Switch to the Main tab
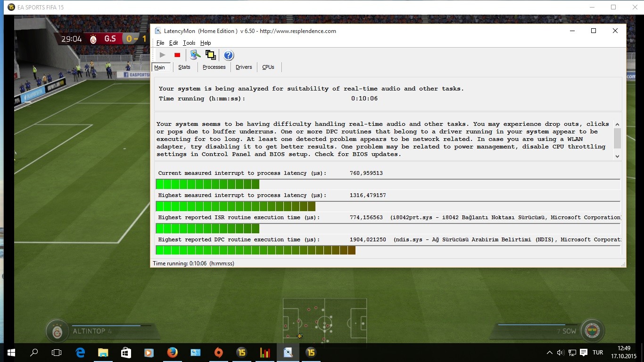The height and width of the screenshot is (362, 644). point(160,67)
